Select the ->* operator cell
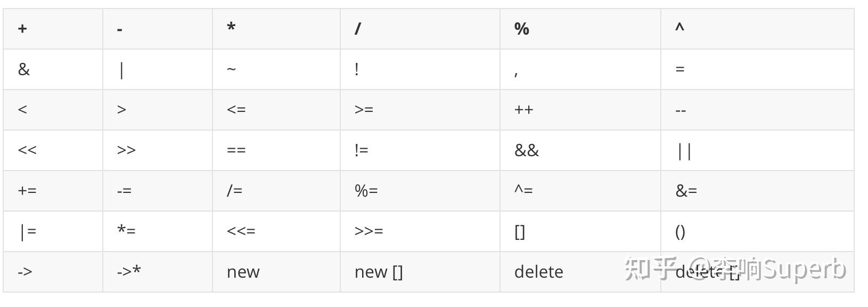The image size is (868, 307). pos(158,272)
